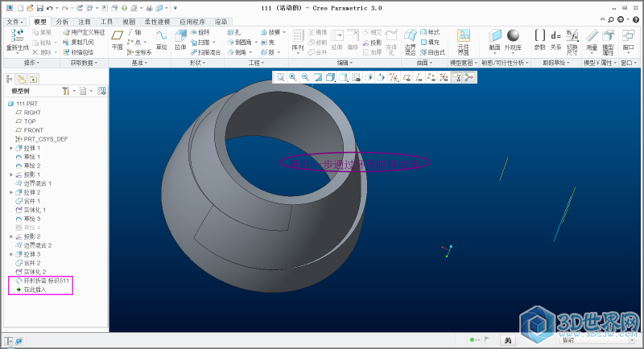Click the 旋转 (Revolve) tool
The height and width of the screenshot is (349, 644).
[203, 32]
